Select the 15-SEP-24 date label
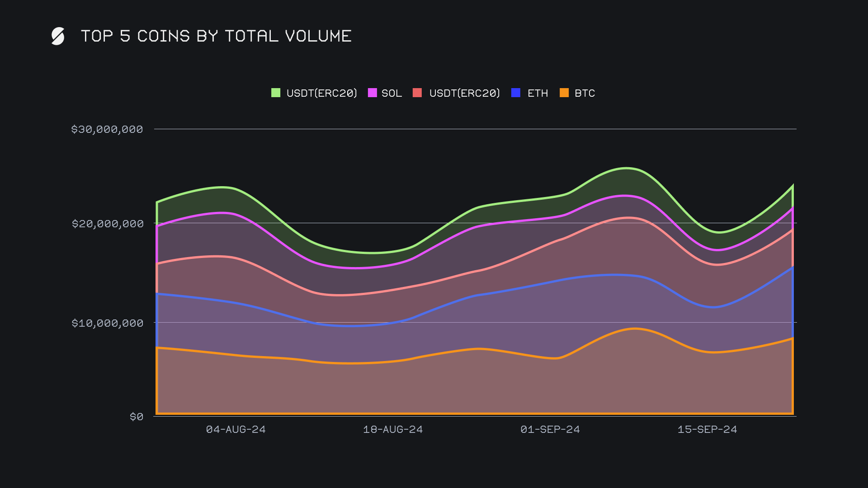The image size is (868, 488). (x=707, y=429)
